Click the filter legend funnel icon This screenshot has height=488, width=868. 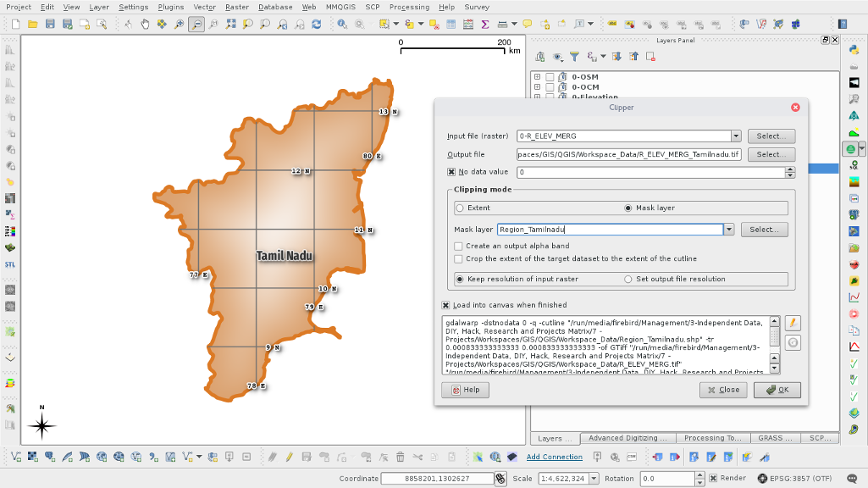tap(574, 57)
